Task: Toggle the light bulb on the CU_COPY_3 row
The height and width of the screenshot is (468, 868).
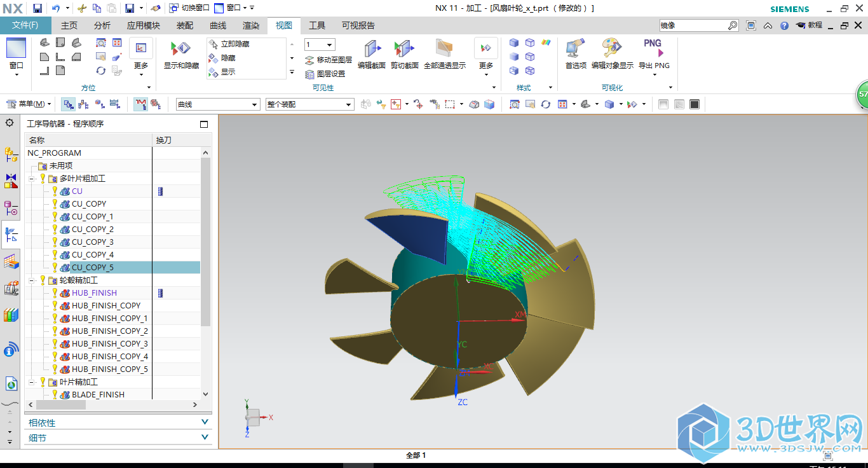Action: (55, 242)
